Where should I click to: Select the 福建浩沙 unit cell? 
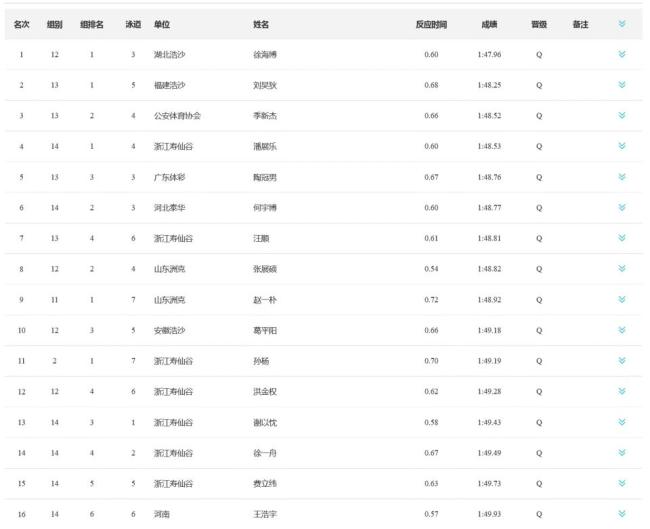tap(170, 85)
